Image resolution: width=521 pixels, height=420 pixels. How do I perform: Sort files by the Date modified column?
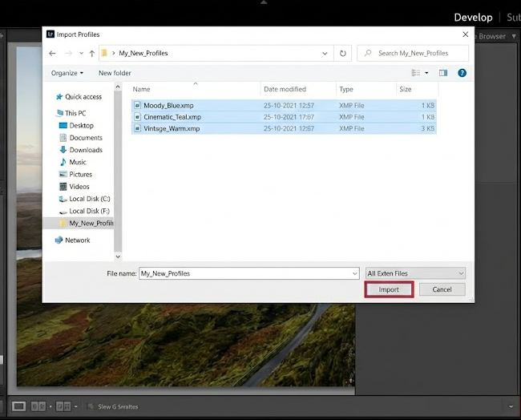[x=285, y=89]
